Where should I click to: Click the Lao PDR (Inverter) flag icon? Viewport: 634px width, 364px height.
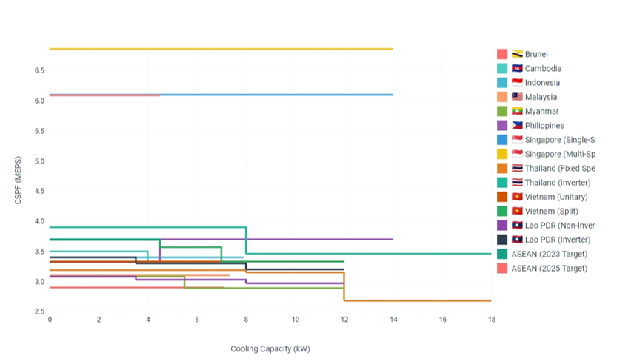click(x=517, y=240)
